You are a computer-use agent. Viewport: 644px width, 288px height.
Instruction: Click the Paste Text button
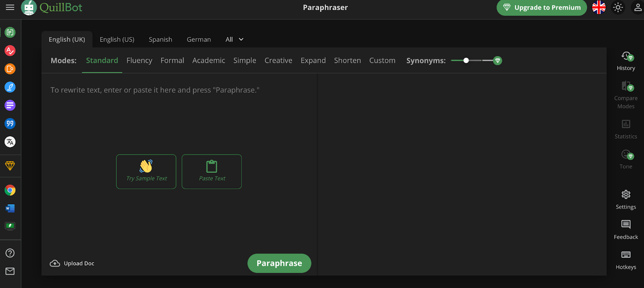click(x=212, y=172)
